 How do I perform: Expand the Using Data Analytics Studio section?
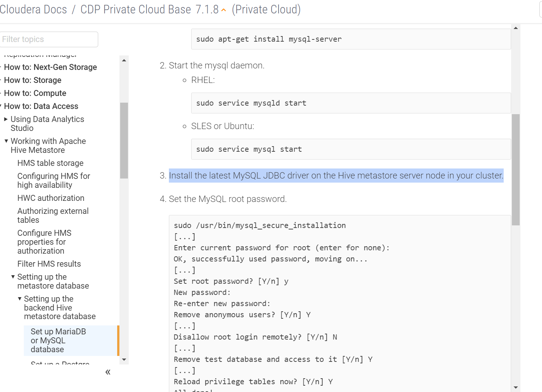pos(6,119)
